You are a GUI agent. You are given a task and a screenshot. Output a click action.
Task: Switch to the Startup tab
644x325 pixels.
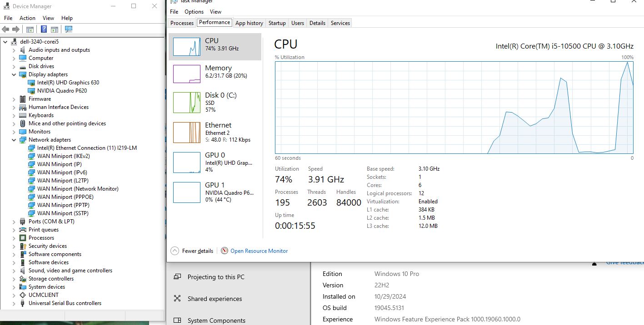pos(277,23)
